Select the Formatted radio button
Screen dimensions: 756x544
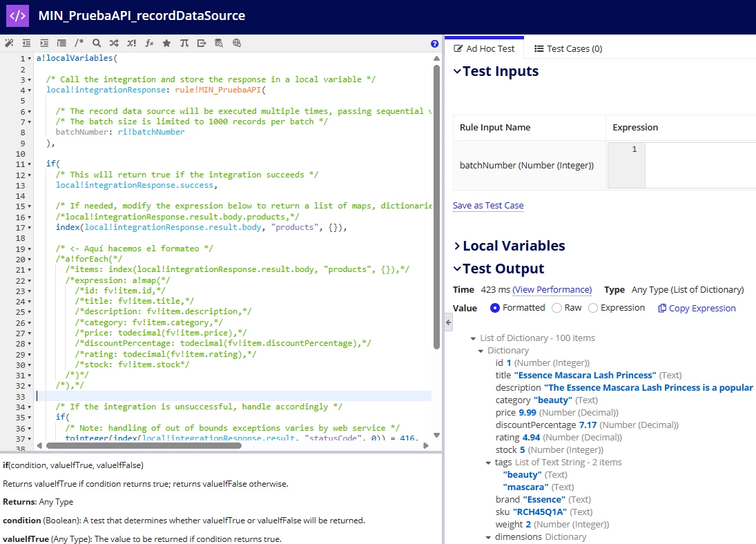[x=494, y=308]
